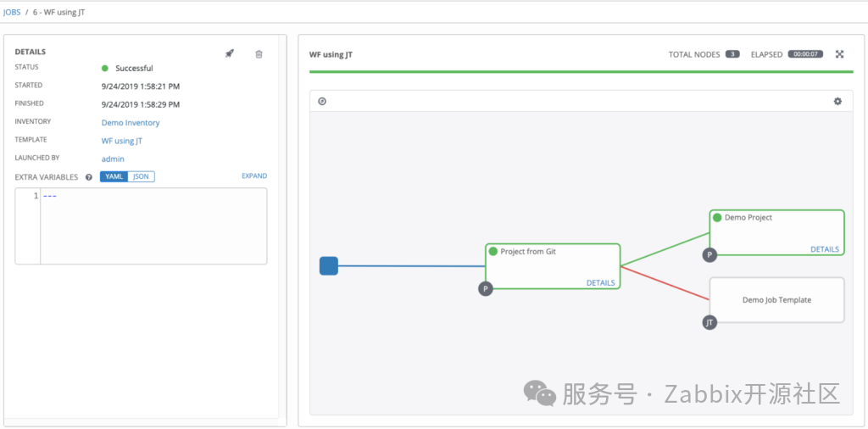This screenshot has height=429, width=868.
Task: View DETAILS of Demo Project node
Action: [825, 249]
